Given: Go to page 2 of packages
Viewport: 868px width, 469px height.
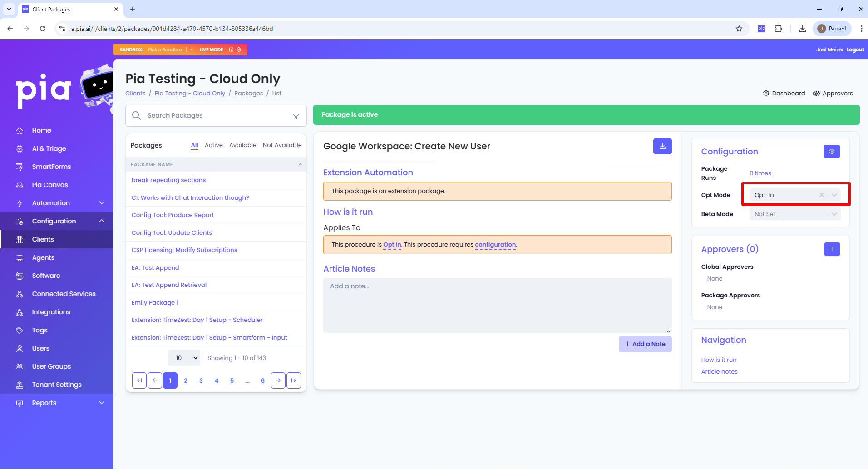Looking at the screenshot, I should pos(186,380).
